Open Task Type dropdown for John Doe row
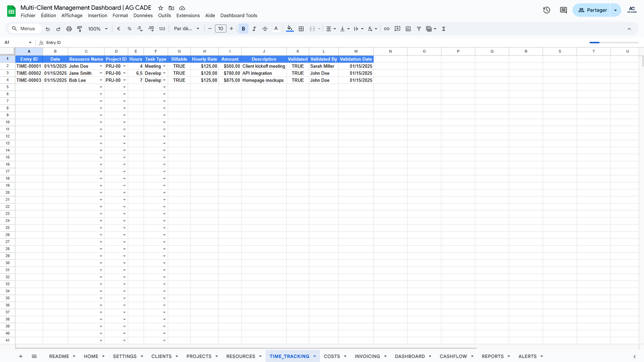 tap(164, 66)
